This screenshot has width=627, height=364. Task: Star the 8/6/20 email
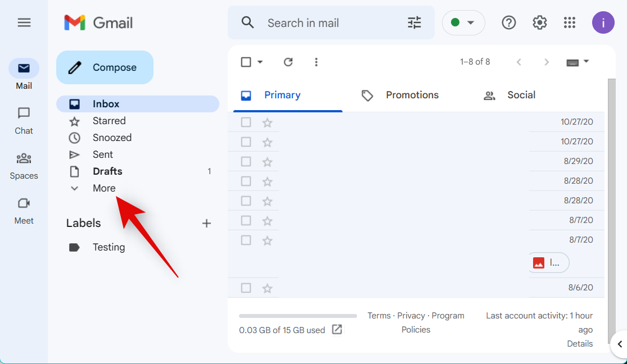(x=267, y=288)
